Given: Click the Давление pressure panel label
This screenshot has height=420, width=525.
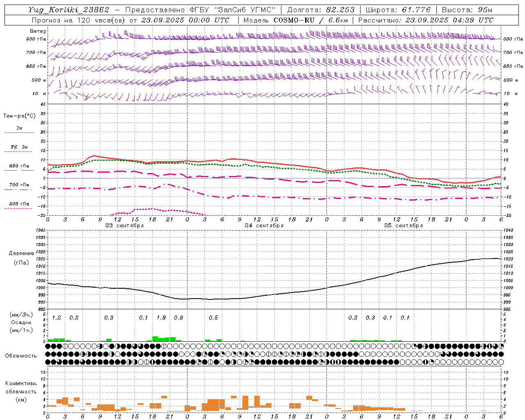Looking at the screenshot, I should pyautogui.click(x=21, y=253).
